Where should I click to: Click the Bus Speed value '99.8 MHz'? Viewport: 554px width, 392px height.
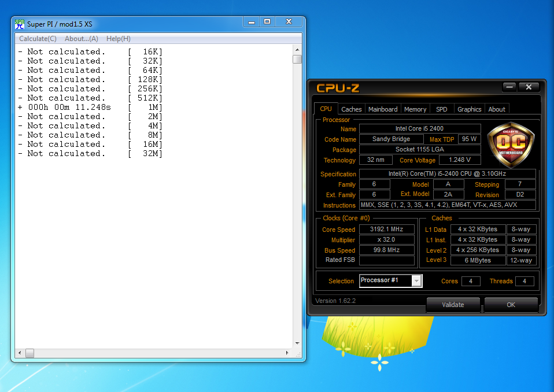[386, 250]
